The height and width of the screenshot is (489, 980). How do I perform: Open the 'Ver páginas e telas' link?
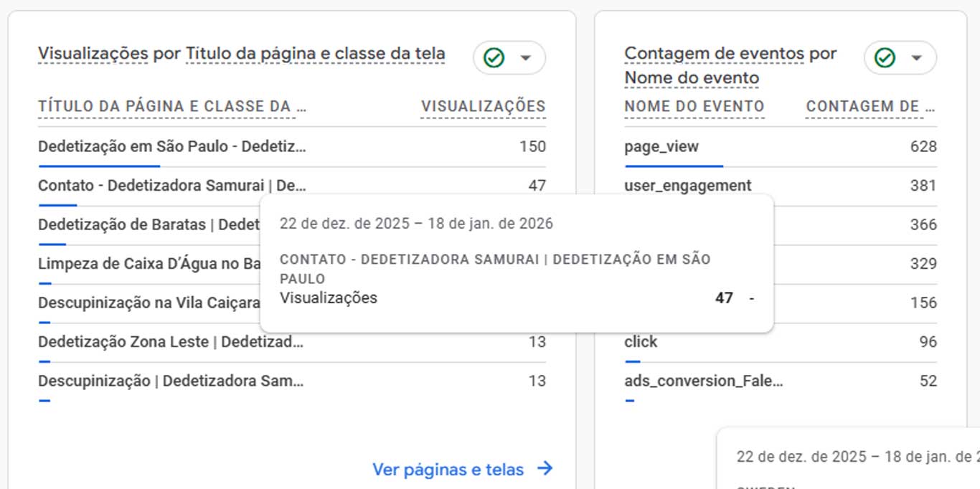tap(448, 470)
